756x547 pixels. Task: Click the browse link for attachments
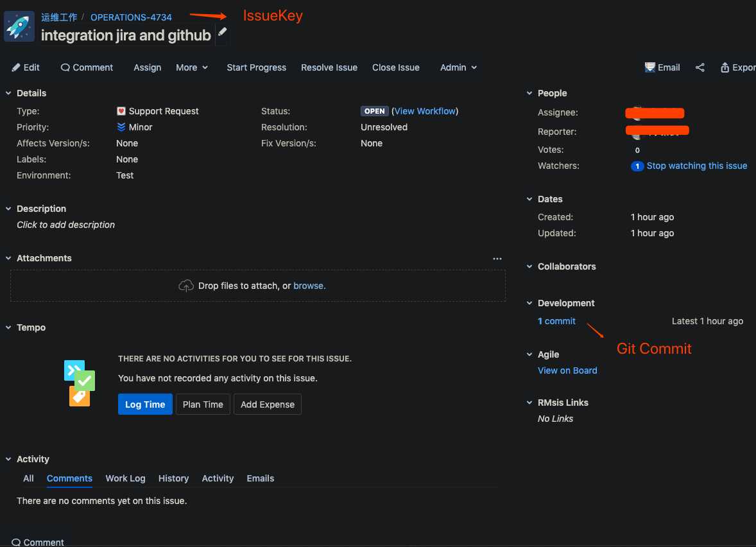tap(309, 286)
